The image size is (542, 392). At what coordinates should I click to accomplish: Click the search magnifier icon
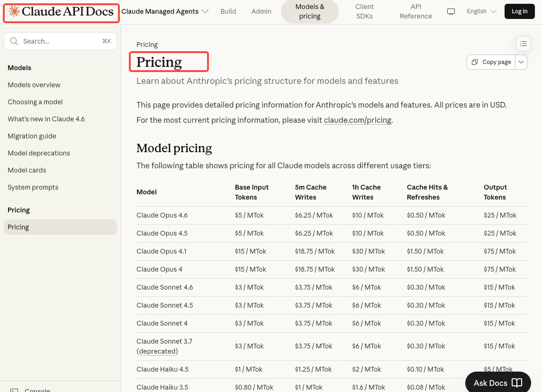coord(14,41)
